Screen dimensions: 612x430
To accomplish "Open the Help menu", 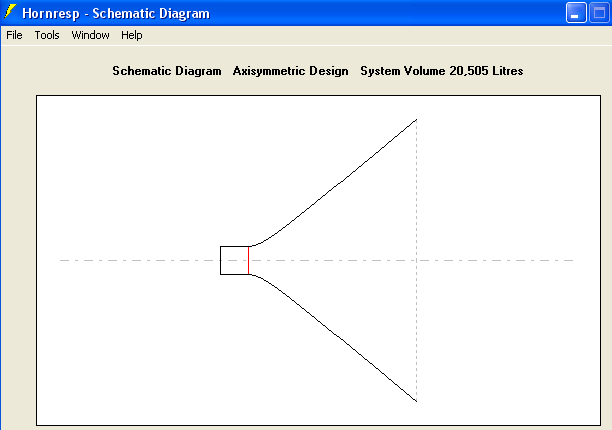I will (x=132, y=35).
